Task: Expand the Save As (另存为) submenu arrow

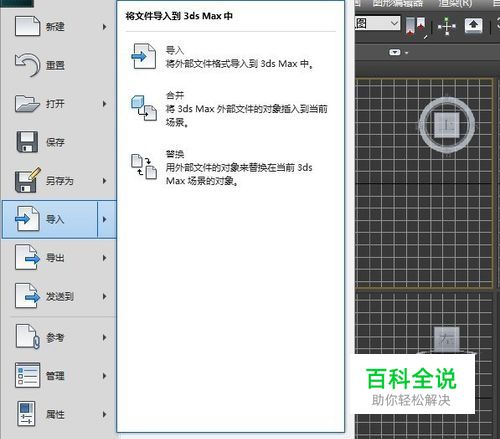Action: point(105,181)
